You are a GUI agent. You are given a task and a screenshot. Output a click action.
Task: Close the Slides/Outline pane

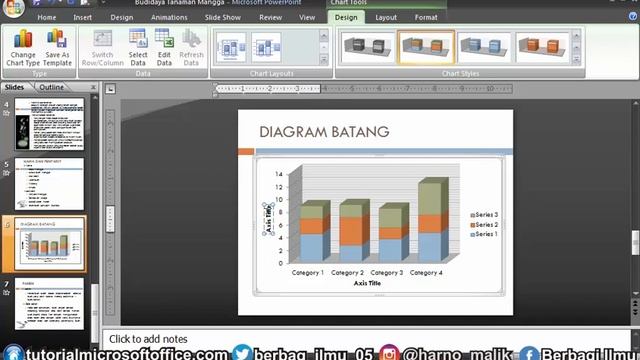93,87
